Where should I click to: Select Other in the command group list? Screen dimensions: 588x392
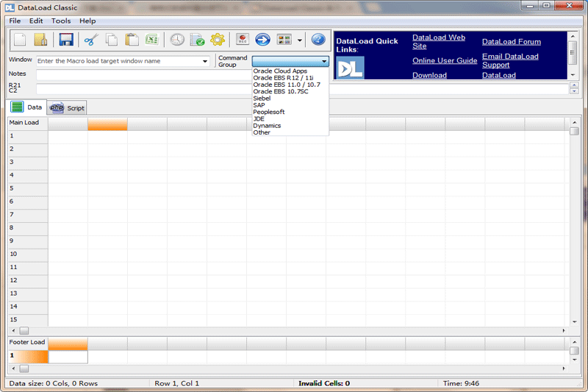pos(262,132)
